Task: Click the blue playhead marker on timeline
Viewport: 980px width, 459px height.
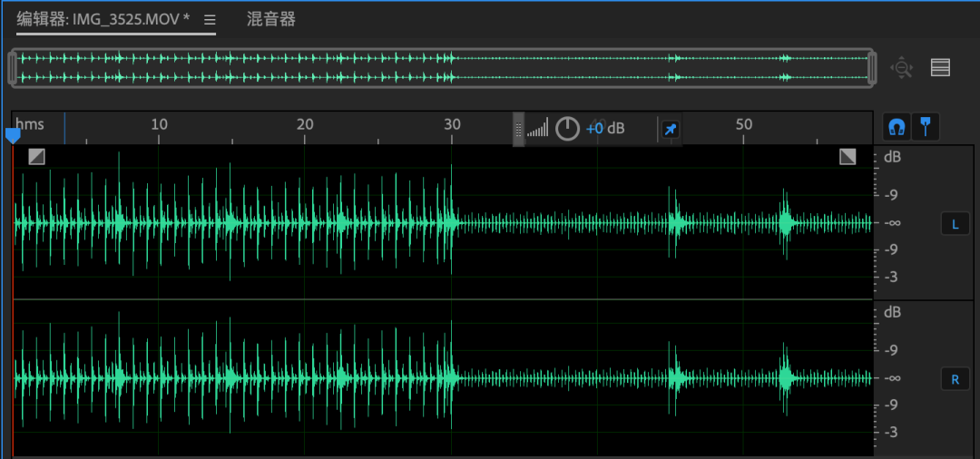Action: click(x=13, y=135)
